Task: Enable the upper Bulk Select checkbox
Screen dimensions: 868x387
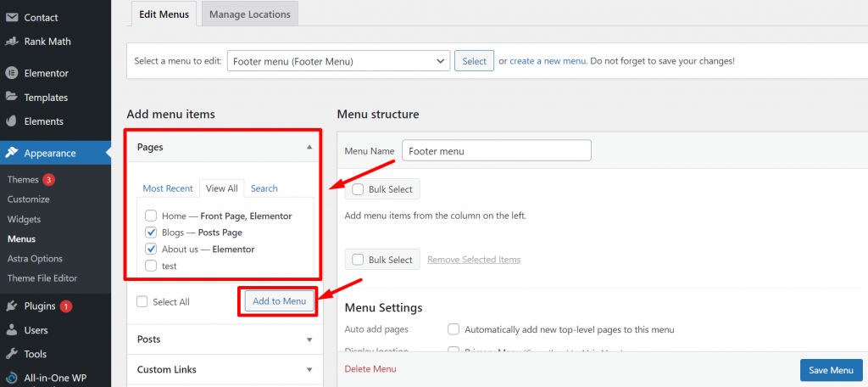Action: [359, 189]
